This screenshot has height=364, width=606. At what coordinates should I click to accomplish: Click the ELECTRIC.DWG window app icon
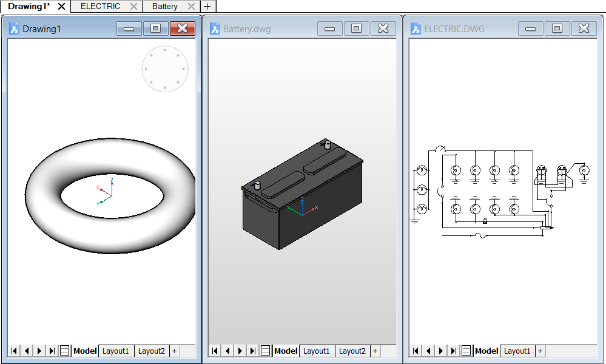[x=416, y=29]
